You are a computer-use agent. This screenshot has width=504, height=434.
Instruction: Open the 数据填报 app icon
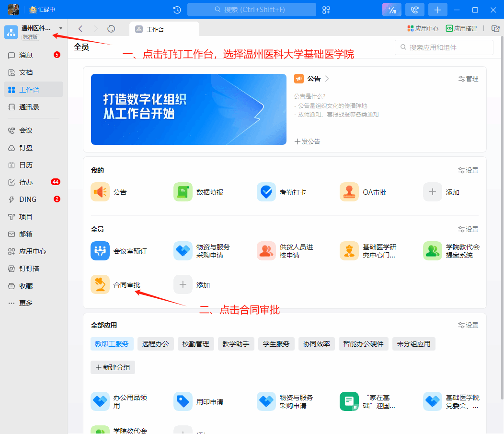[x=183, y=192]
